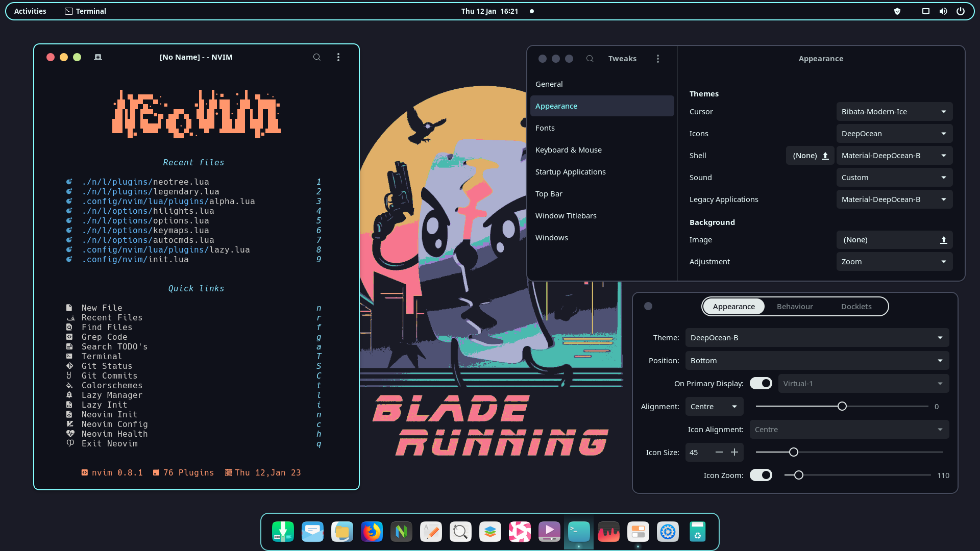Increase Icon Size with the plus button
The width and height of the screenshot is (980, 551).
coord(734,453)
